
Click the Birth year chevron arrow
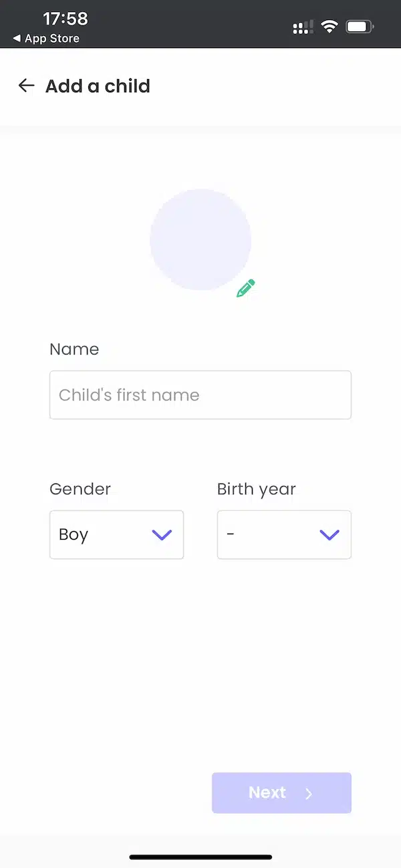329,535
